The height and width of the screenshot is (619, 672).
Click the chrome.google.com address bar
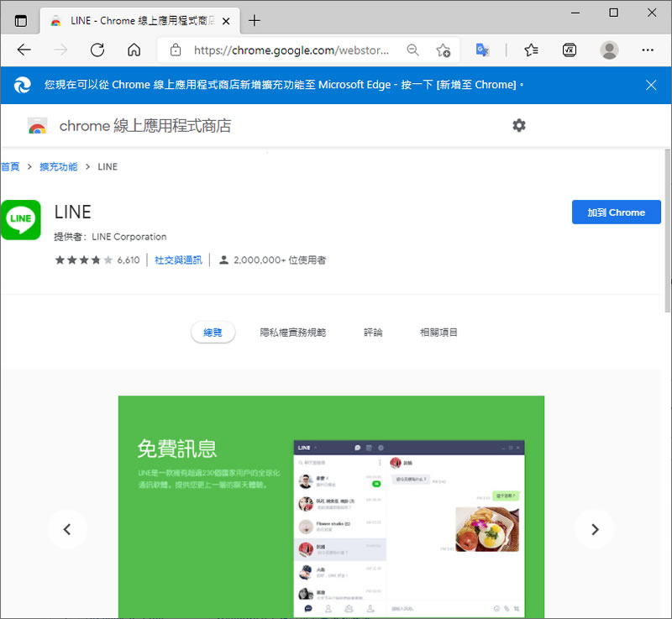click(291, 50)
